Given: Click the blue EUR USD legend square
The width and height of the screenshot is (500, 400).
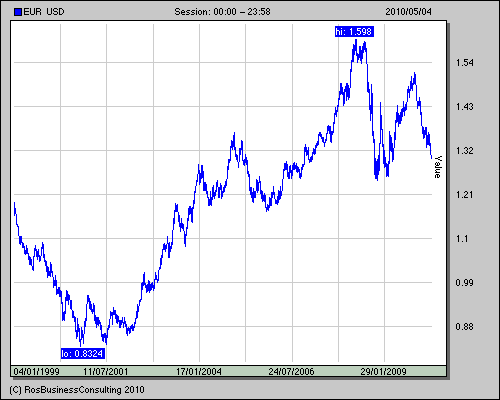Looking at the screenshot, I should coord(18,12).
